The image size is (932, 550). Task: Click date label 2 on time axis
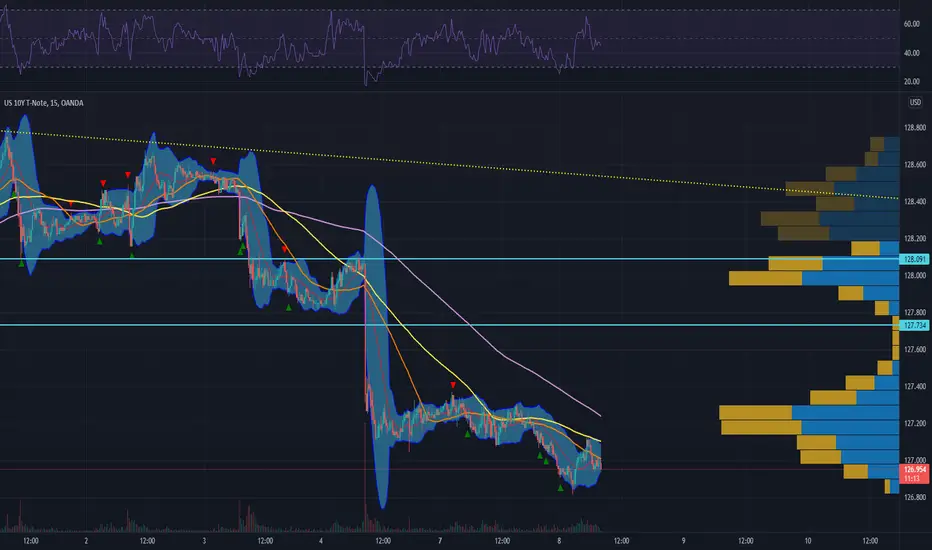click(x=86, y=540)
